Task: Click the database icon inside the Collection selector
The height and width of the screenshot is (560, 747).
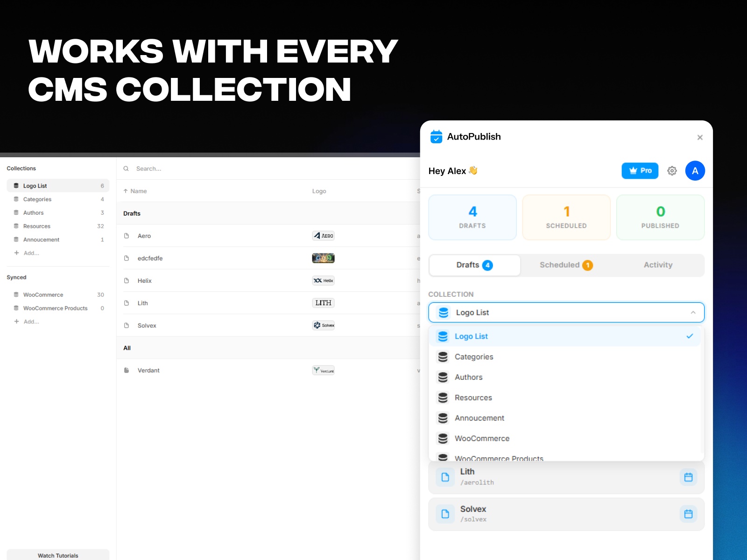Action: tap(443, 312)
